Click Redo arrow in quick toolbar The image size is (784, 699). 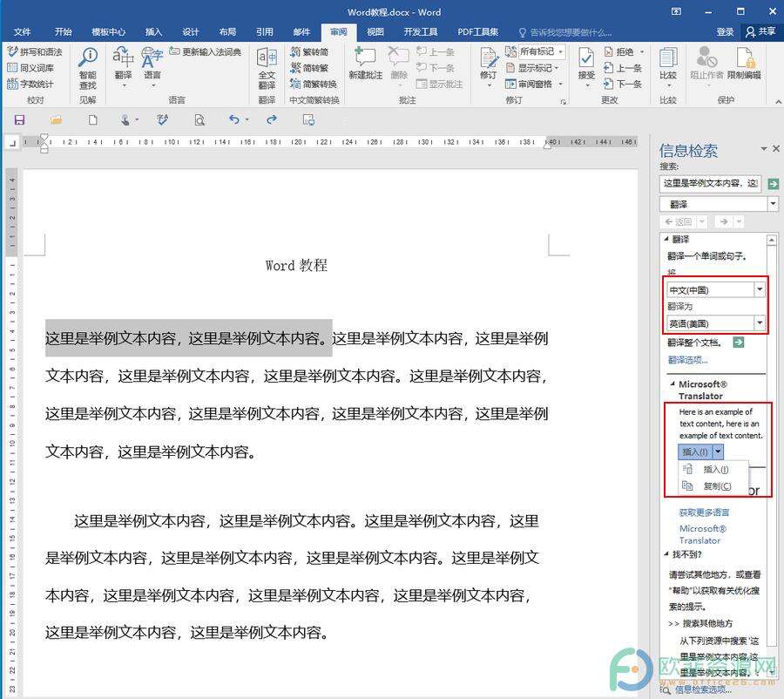click(272, 119)
